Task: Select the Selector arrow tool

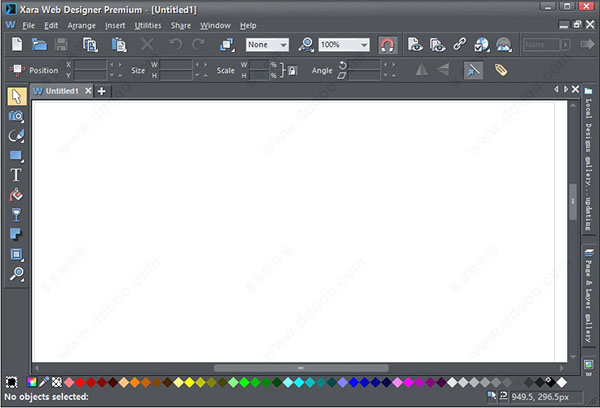Action: pyautogui.click(x=16, y=96)
